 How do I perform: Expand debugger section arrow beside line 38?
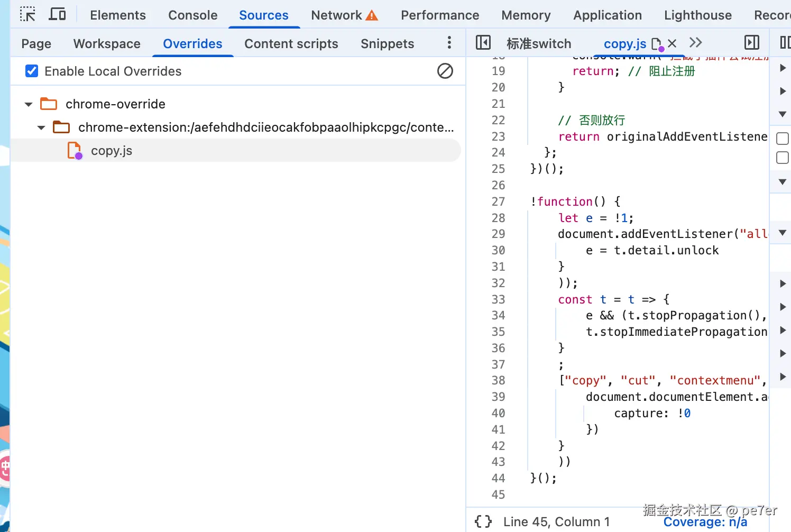tap(783, 377)
